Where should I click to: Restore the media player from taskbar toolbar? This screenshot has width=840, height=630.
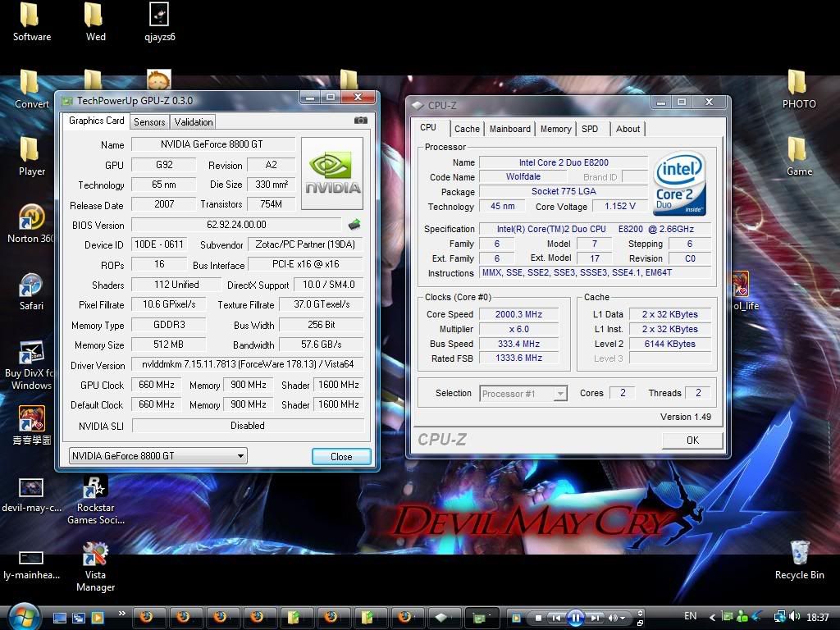pyautogui.click(x=640, y=623)
